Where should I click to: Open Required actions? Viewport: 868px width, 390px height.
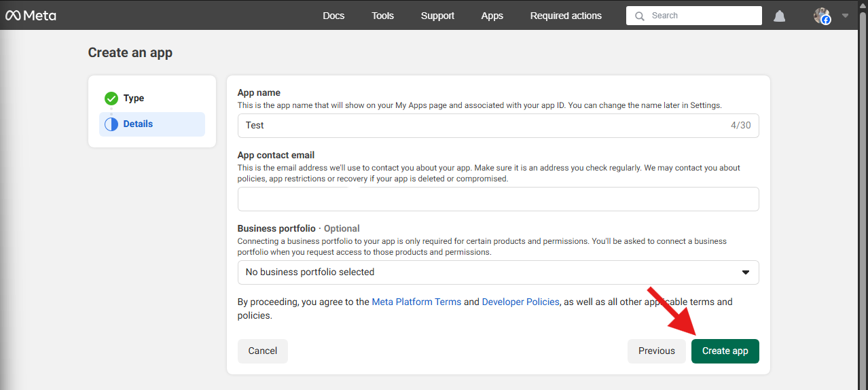click(566, 16)
